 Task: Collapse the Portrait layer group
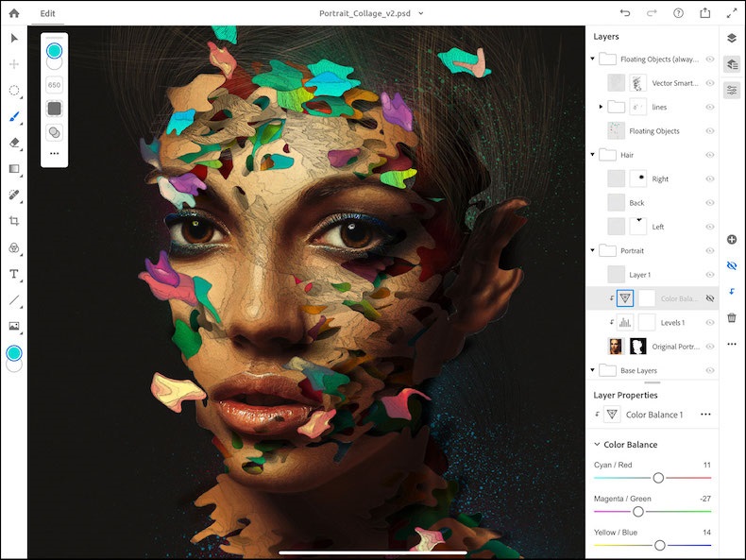coord(593,251)
